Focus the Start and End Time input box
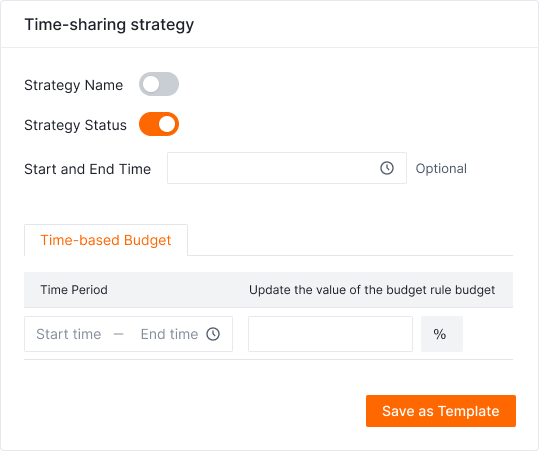The height and width of the screenshot is (451, 539). click(287, 168)
